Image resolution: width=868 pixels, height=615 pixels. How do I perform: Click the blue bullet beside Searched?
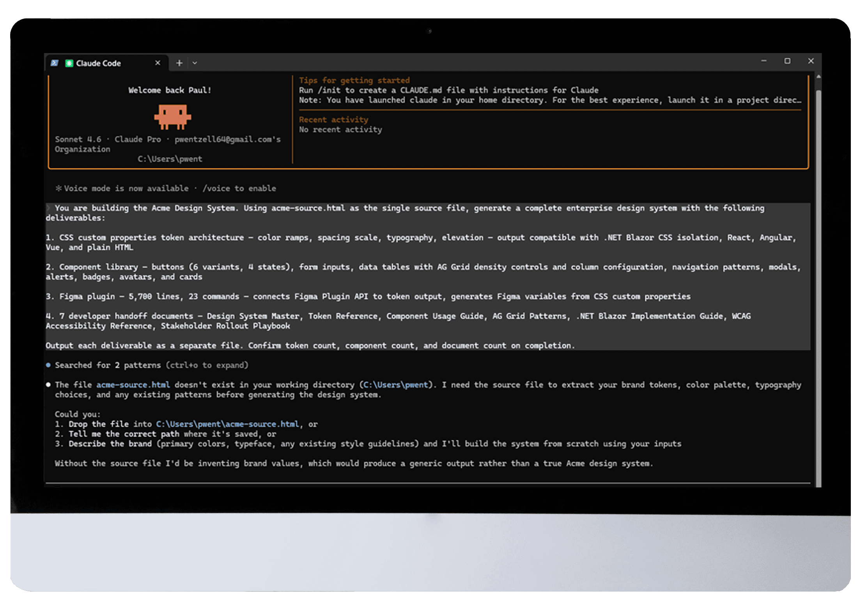point(48,365)
